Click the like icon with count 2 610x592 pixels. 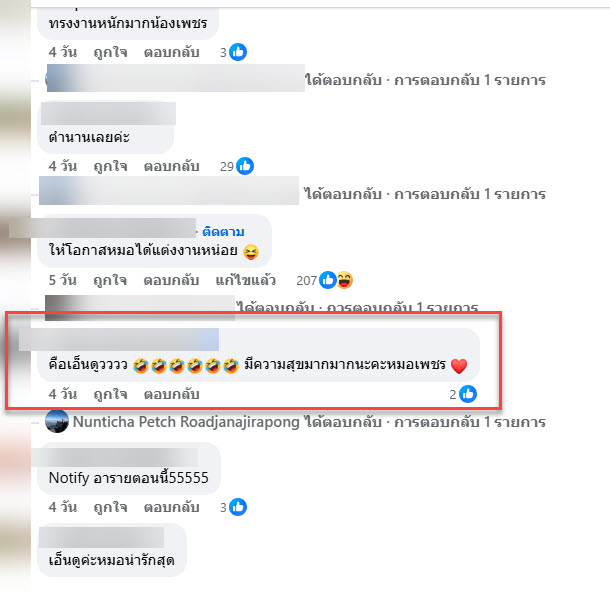(468, 394)
